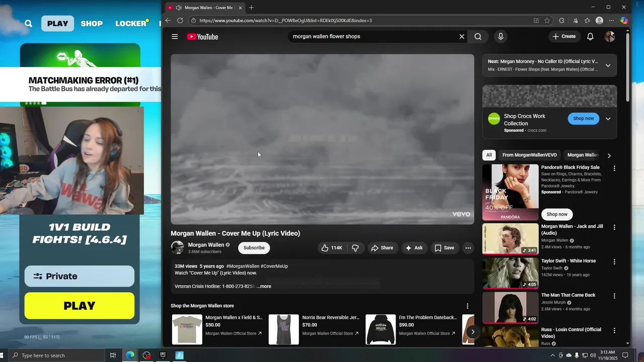
Task: Advance the store carousel with next arrow
Action: [472, 331]
